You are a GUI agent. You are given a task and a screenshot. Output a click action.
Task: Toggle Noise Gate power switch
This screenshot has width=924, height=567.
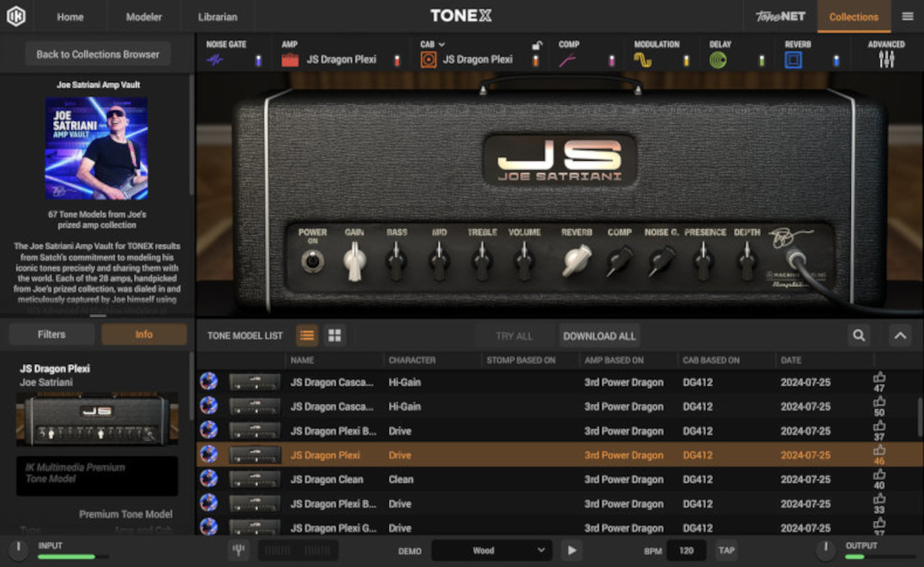click(258, 60)
